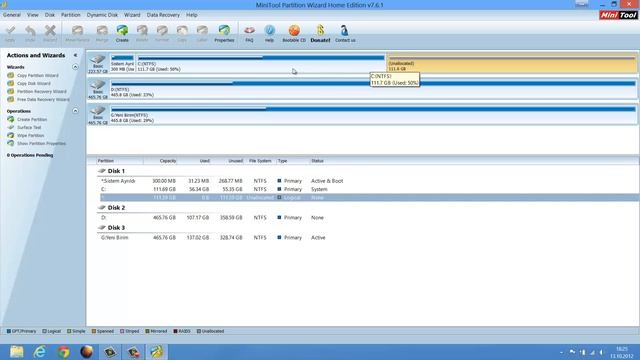Click the Surface Test link
Screen dimensions: 640x360
point(29,127)
